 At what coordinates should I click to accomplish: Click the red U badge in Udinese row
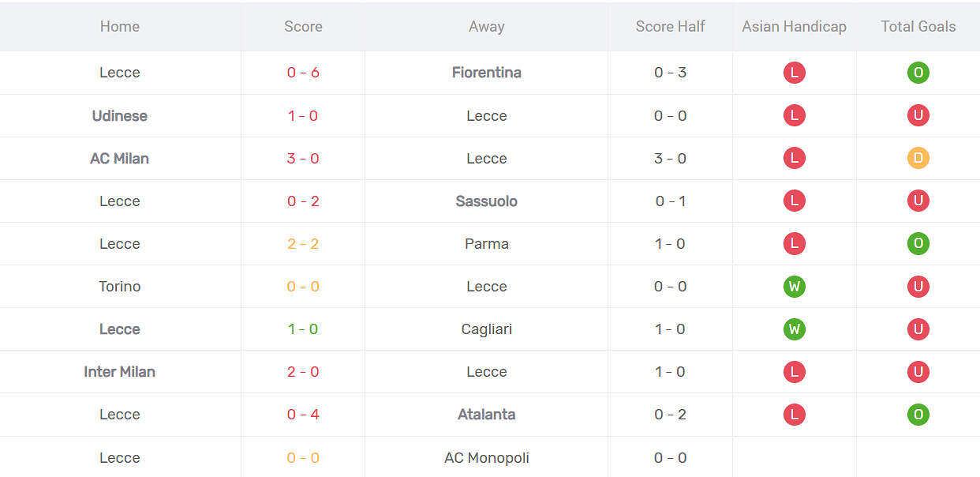pyautogui.click(x=918, y=115)
